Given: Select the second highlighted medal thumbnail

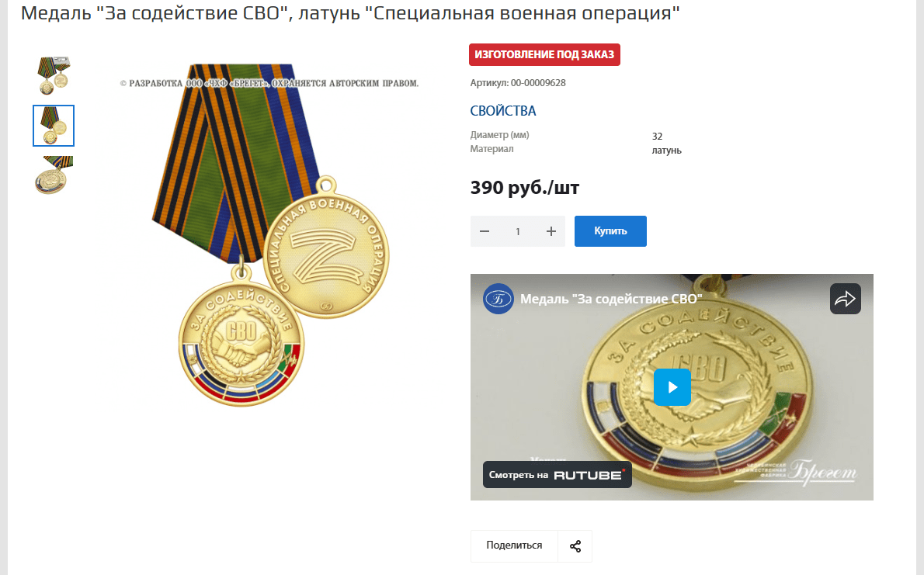Looking at the screenshot, I should [x=54, y=126].
